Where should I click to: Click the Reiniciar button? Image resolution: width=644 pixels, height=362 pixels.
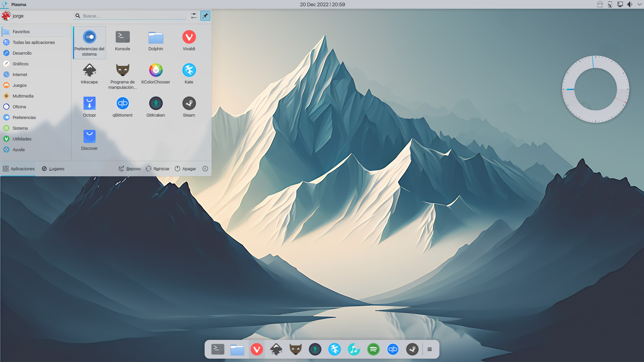point(157,169)
